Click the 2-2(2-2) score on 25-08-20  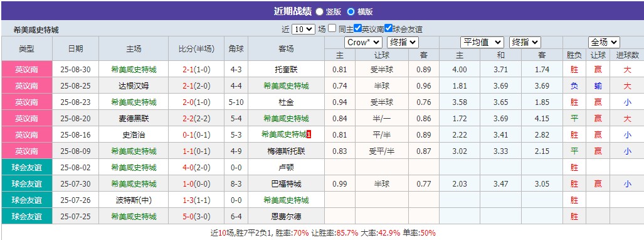click(x=196, y=119)
